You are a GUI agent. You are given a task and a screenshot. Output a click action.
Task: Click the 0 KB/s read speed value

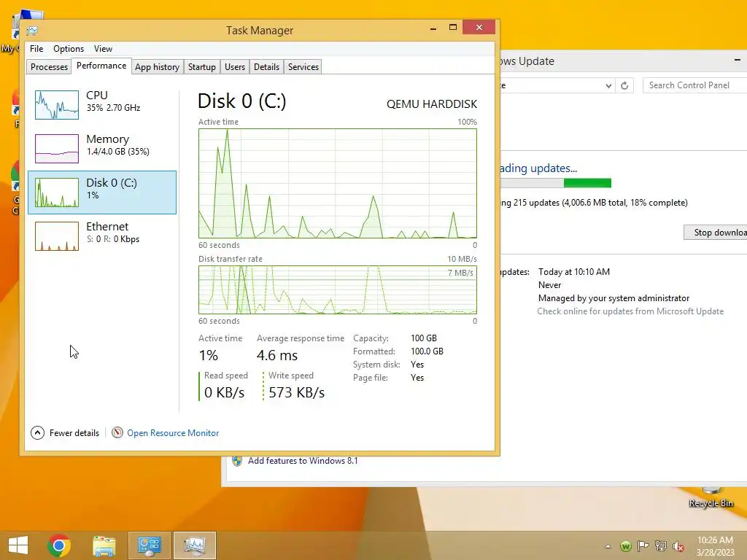pyautogui.click(x=225, y=392)
